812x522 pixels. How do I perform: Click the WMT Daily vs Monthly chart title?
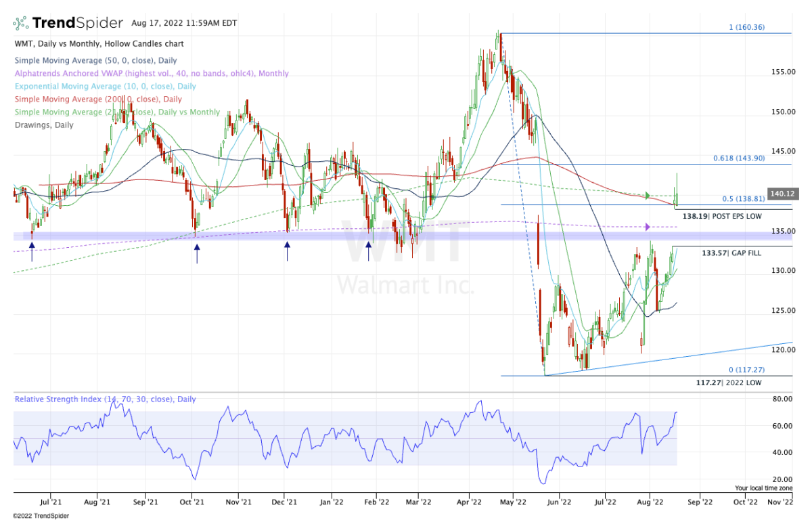98,44
